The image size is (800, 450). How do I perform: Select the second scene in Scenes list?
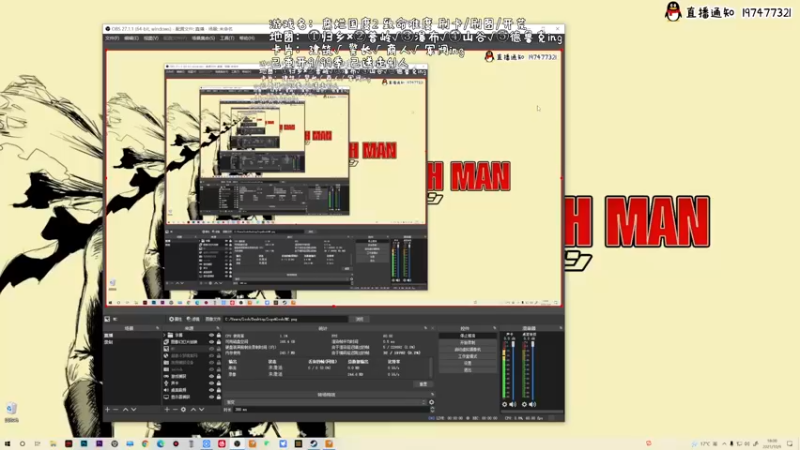132,342
